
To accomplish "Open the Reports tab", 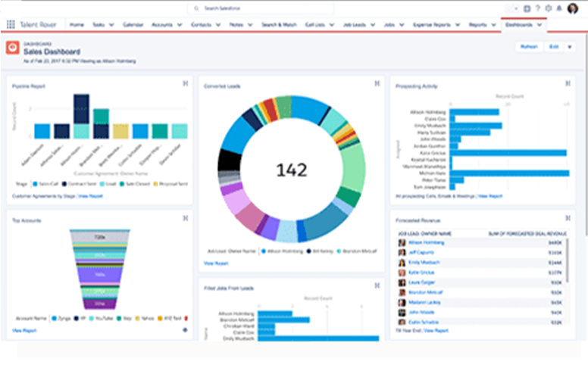I will click(x=477, y=25).
